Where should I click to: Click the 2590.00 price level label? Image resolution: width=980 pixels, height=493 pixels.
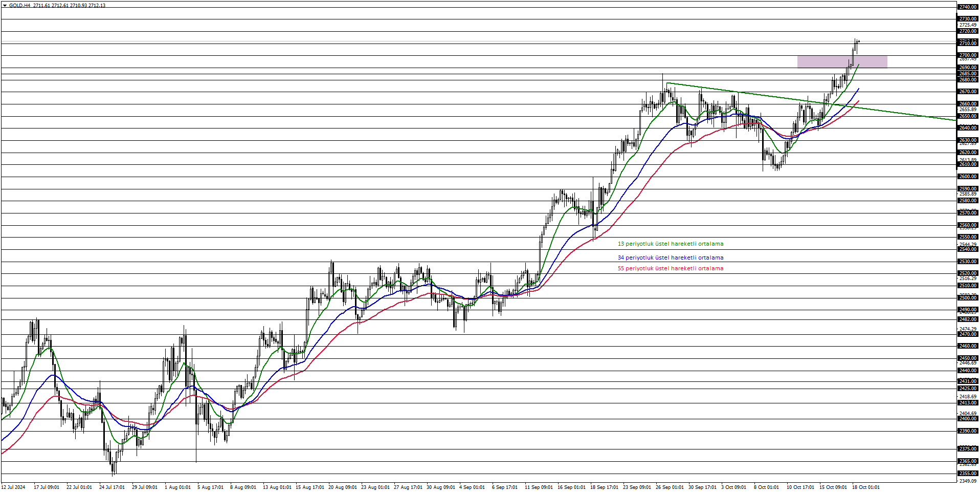[x=968, y=189]
